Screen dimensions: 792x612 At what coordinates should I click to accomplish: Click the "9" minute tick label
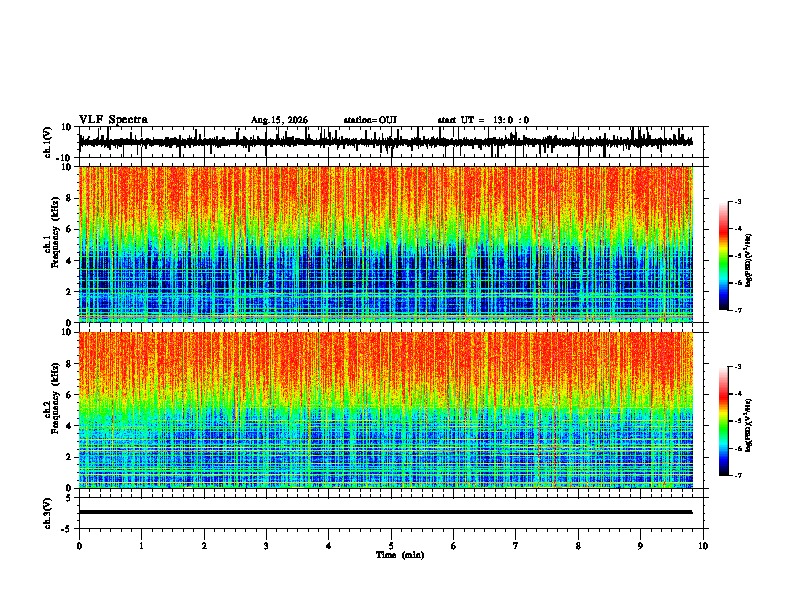(640, 546)
